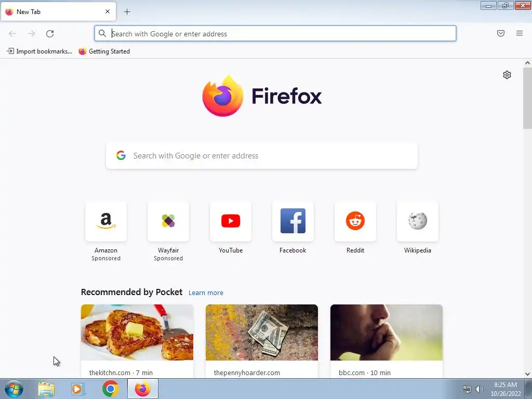Open the bbc.com story thumbnail
Screen dimensions: 532x399
pyautogui.click(x=387, y=332)
